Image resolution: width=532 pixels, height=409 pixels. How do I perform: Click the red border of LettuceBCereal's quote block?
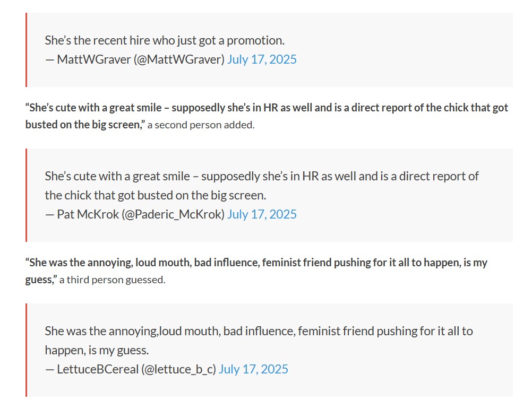pos(26,350)
